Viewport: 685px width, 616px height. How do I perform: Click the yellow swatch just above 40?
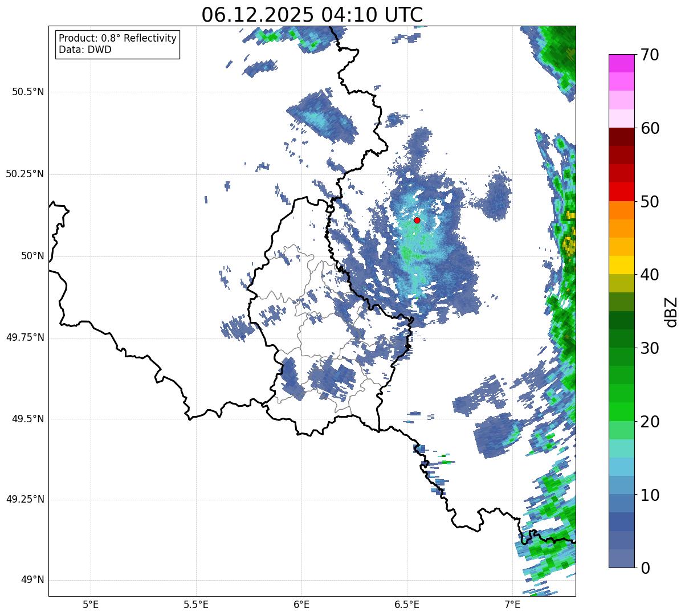621,265
